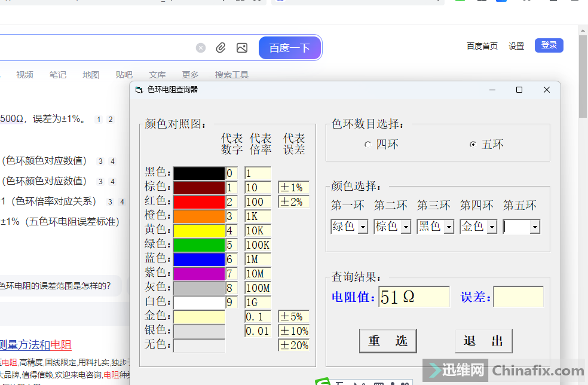Click the red color swatch
Screen dimensions: 588x385
(199, 202)
